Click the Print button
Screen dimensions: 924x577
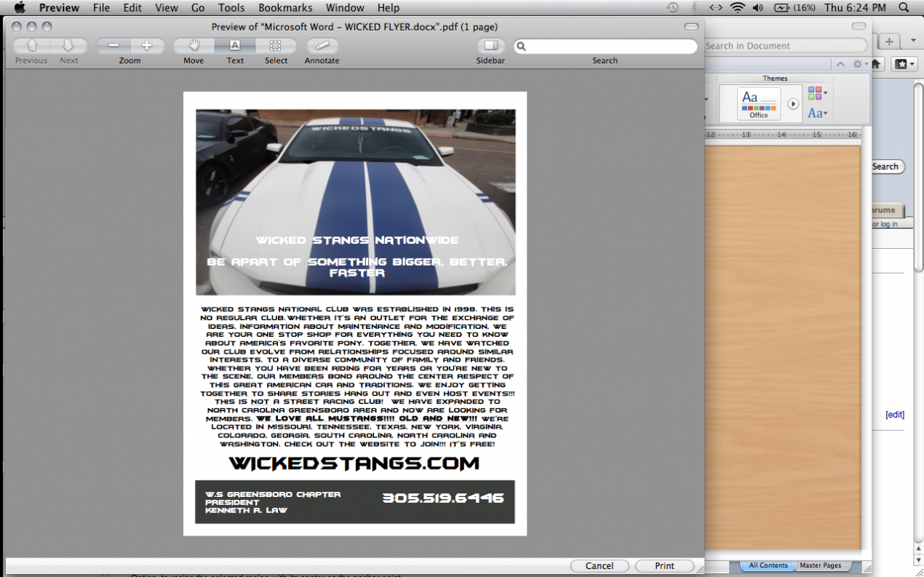pyautogui.click(x=664, y=565)
